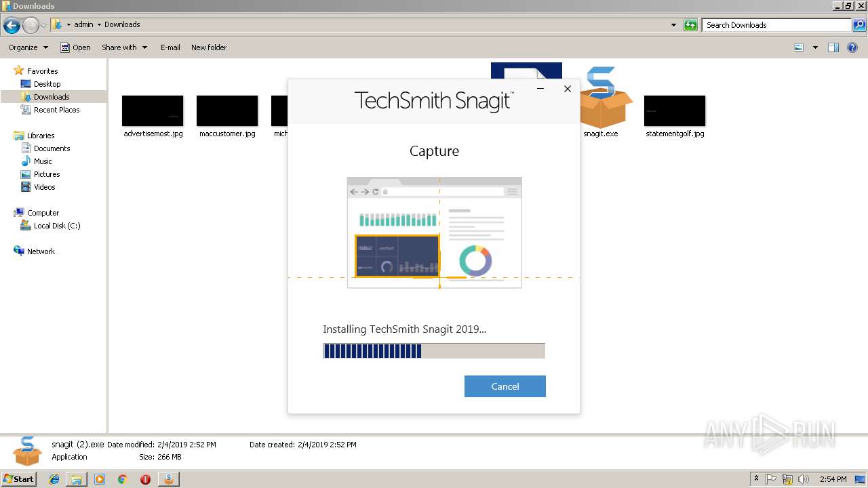Switch to Snagit installer taskbar icon

(168, 479)
